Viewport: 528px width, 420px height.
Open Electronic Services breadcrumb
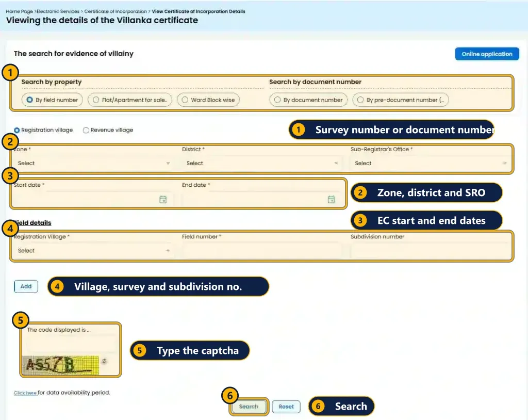pos(58,11)
